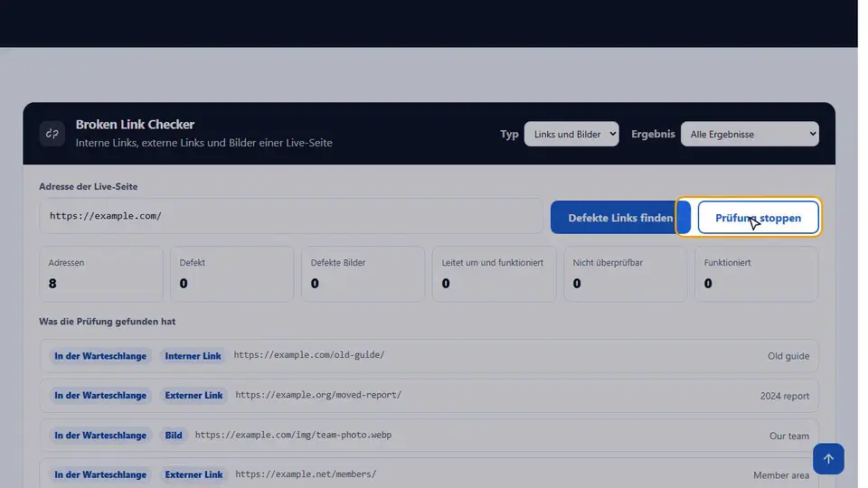
Task: Click the "Bild" badge on team-photo row
Action: coord(174,436)
